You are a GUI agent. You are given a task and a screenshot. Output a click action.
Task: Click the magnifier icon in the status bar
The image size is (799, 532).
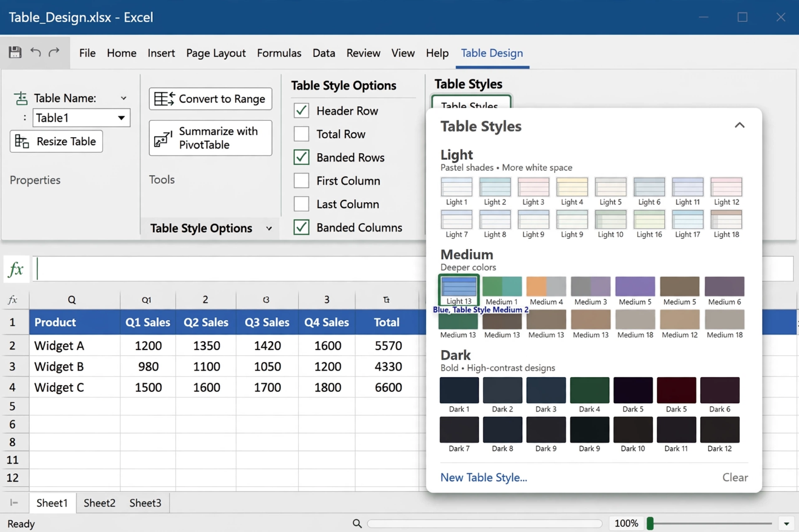pos(357,524)
